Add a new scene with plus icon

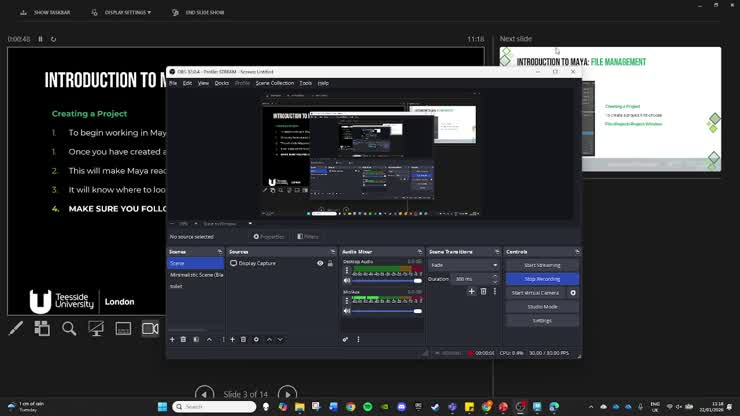pos(172,340)
